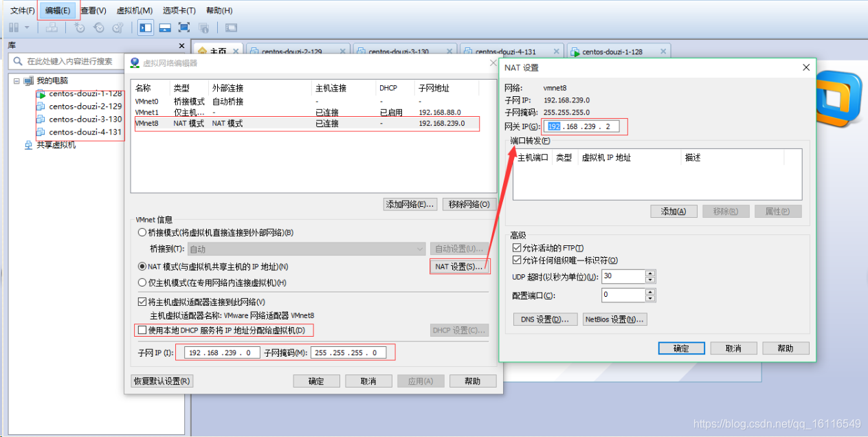Viewport: 868px width, 437px height.
Task: Switch to the centos-douzi-4-131 tab
Action: pos(511,52)
